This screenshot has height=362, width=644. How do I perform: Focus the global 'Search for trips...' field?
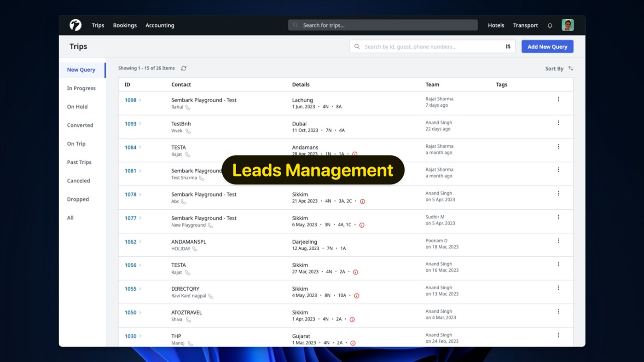pyautogui.click(x=383, y=25)
